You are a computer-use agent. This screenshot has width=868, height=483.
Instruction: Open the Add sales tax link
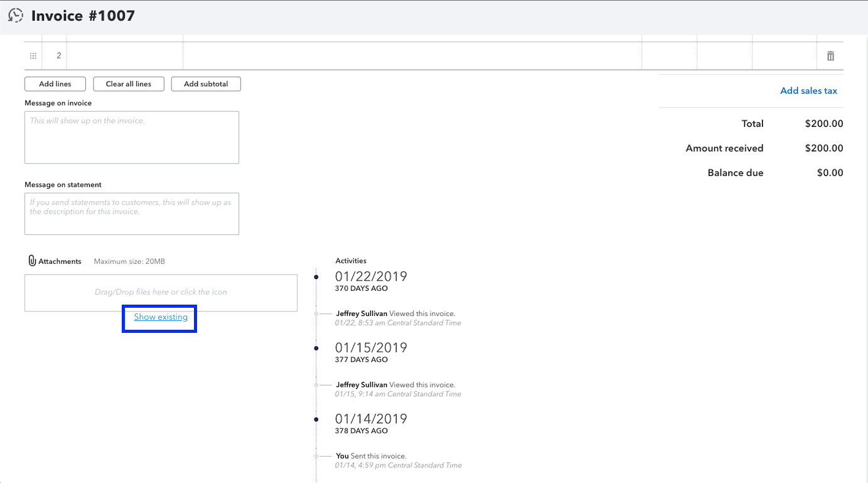808,91
